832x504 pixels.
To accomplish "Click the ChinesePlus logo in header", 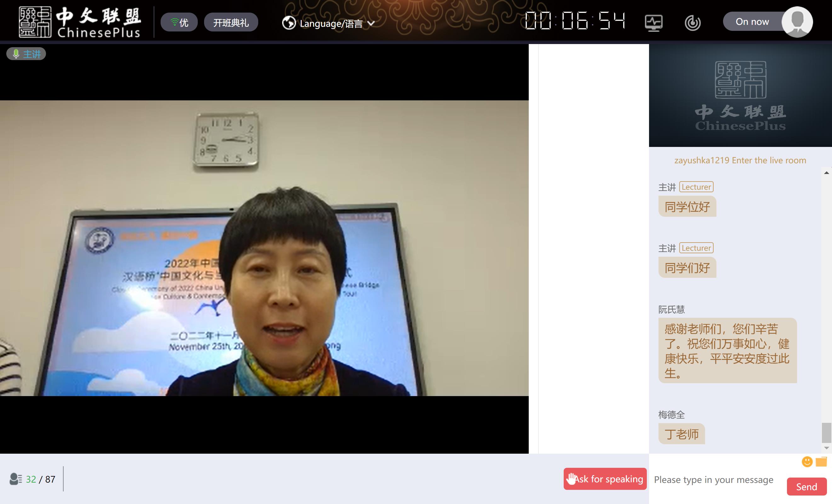I will pyautogui.click(x=80, y=22).
